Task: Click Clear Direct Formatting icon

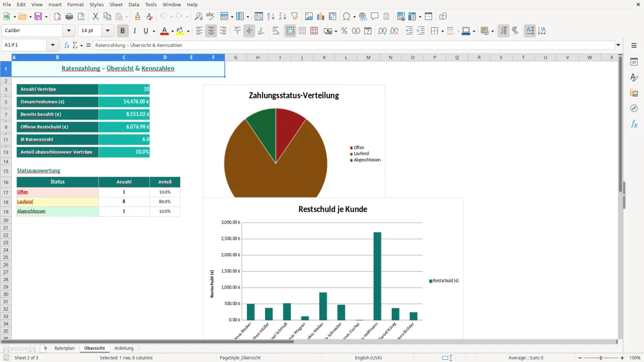Action: [x=150, y=17]
